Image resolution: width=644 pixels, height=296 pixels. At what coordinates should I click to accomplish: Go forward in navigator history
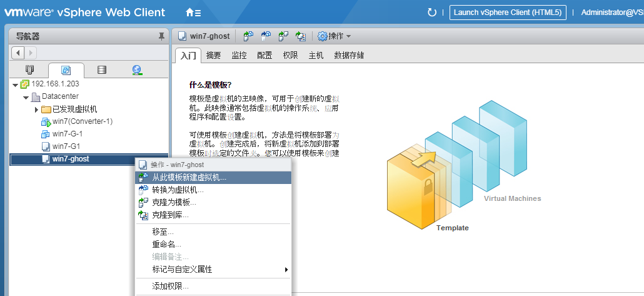(x=31, y=53)
